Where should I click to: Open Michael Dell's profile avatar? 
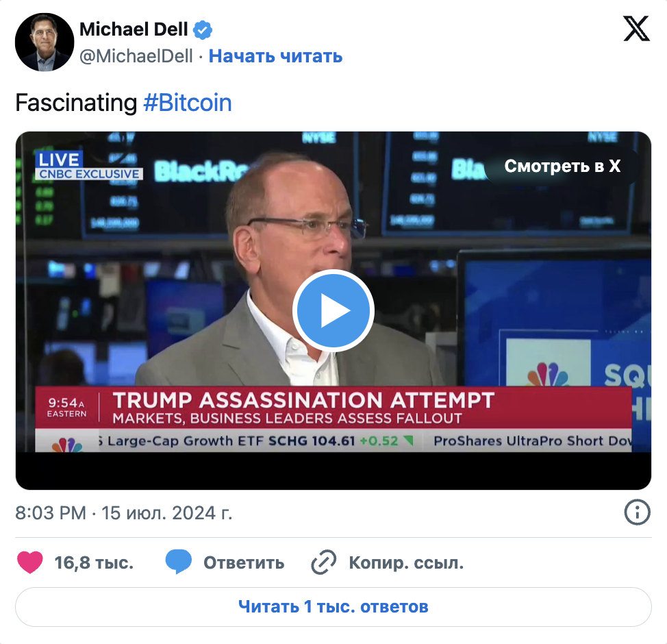coord(45,42)
